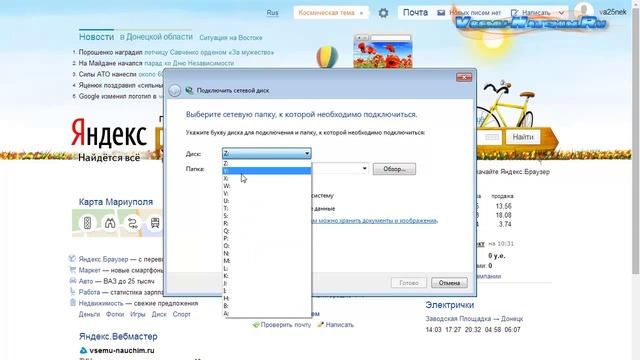640x360 pixels.
Task: Open the Деньги link under services
Action: pyautogui.click(x=89, y=314)
